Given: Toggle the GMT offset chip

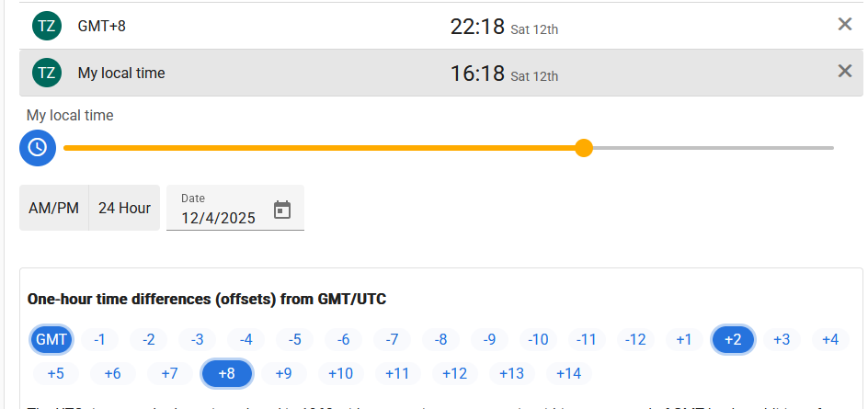Looking at the screenshot, I should coord(51,339).
